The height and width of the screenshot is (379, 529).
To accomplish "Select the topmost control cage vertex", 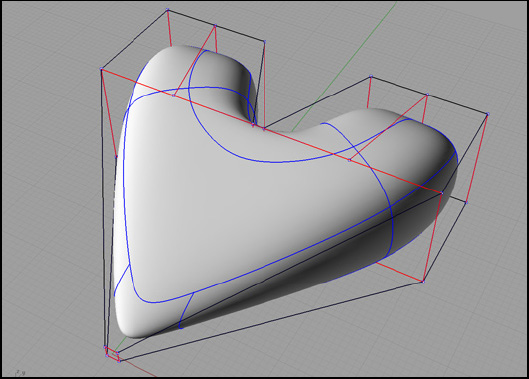I will pos(168,10).
